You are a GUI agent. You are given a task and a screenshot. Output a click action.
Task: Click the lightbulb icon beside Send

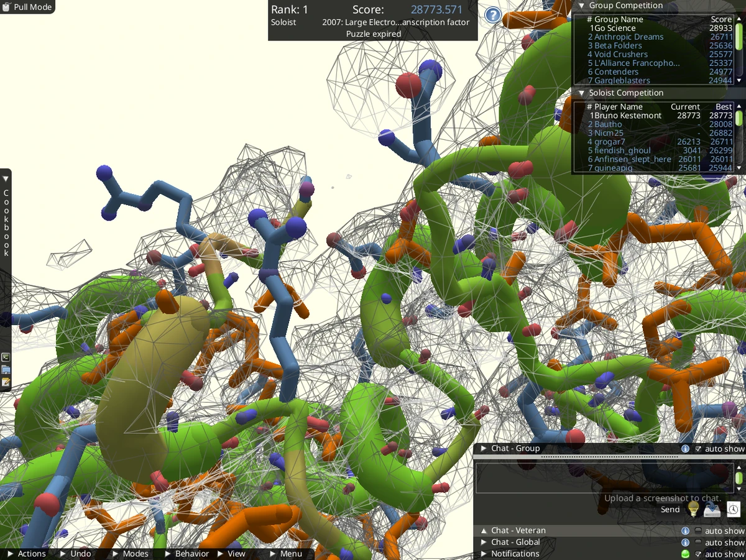693,509
